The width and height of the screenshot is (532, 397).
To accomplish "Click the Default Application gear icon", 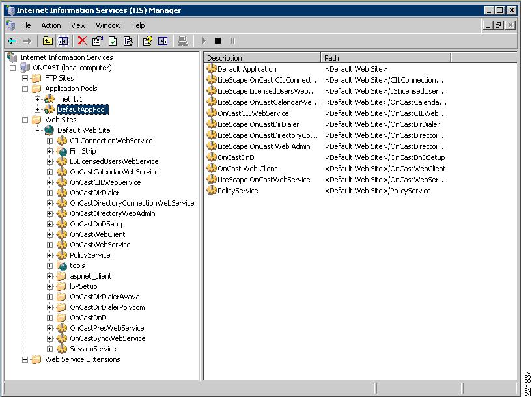I will pyautogui.click(x=212, y=68).
